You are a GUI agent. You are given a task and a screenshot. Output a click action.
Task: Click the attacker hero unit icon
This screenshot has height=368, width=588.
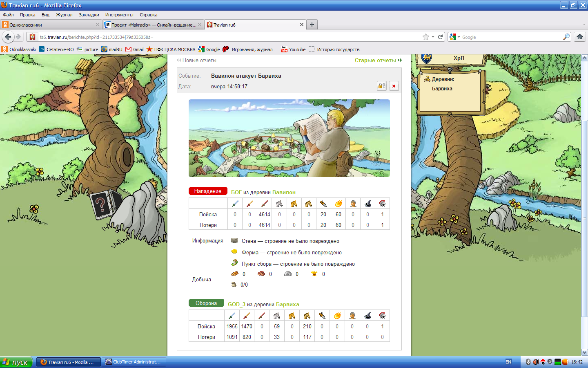(382, 203)
